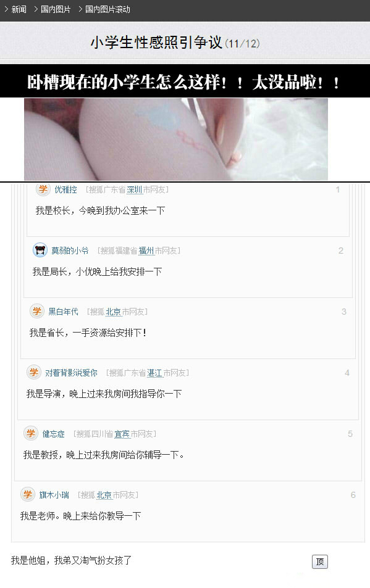This screenshot has width=370, height=588.
Task: Open username link 旗木小瑞
Action: [x=54, y=495]
